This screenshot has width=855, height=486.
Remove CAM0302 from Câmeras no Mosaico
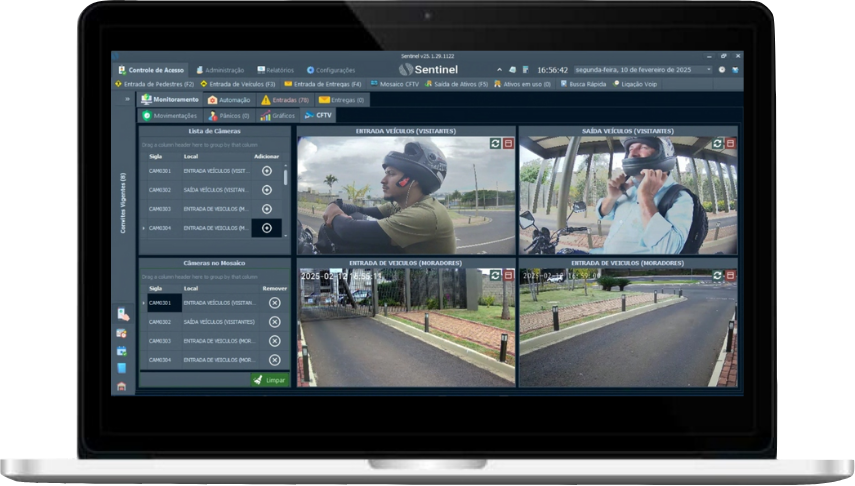(x=275, y=322)
